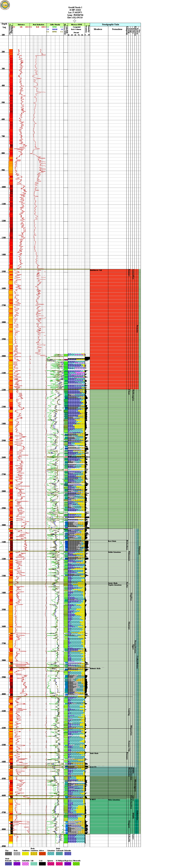Screen dimensions: 183x868
Task: Choose the Limestone brick-pattern legend swatch
Action: (x=51, y=853)
